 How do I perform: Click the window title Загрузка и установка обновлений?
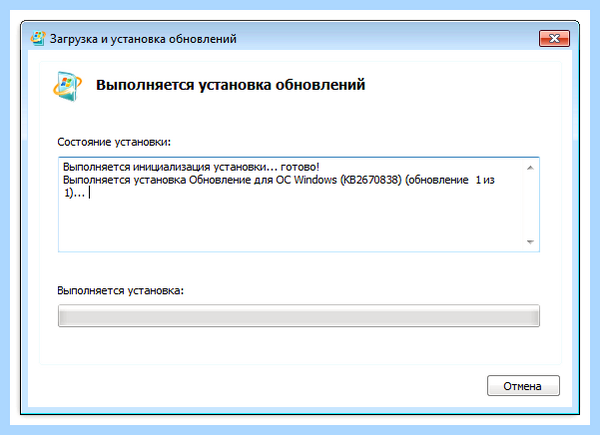pos(143,39)
